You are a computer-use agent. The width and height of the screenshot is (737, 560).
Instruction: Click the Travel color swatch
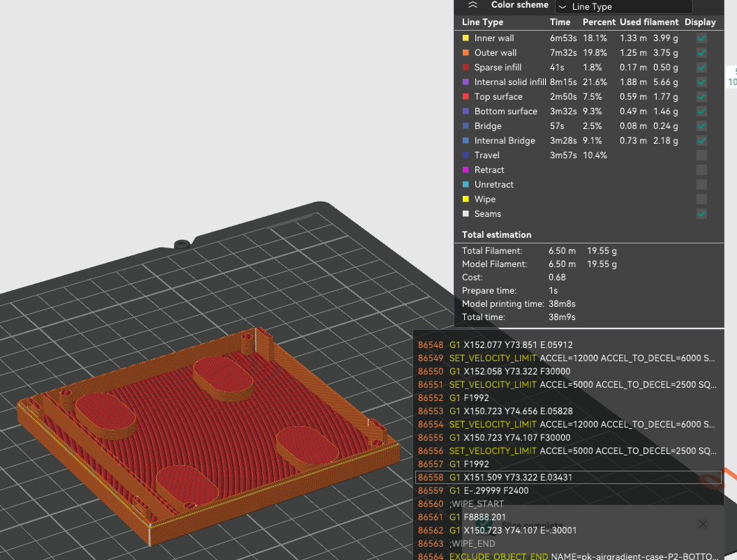coord(466,155)
